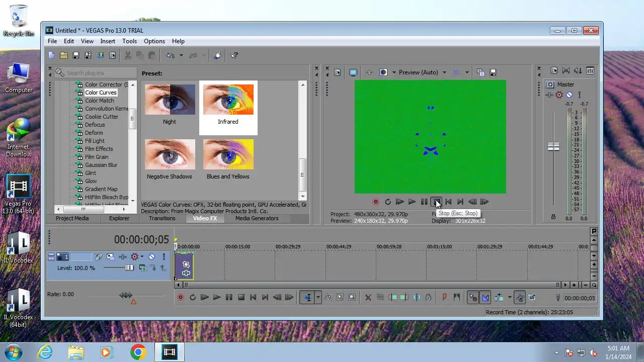Screen dimensions: 644x362
Task: Mute the Master bus
Action: pyautogui.click(x=569, y=95)
